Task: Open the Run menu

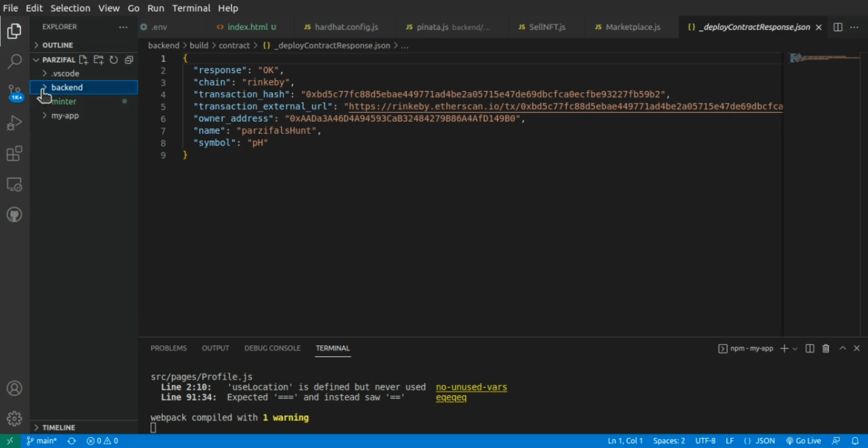Action: pos(156,8)
